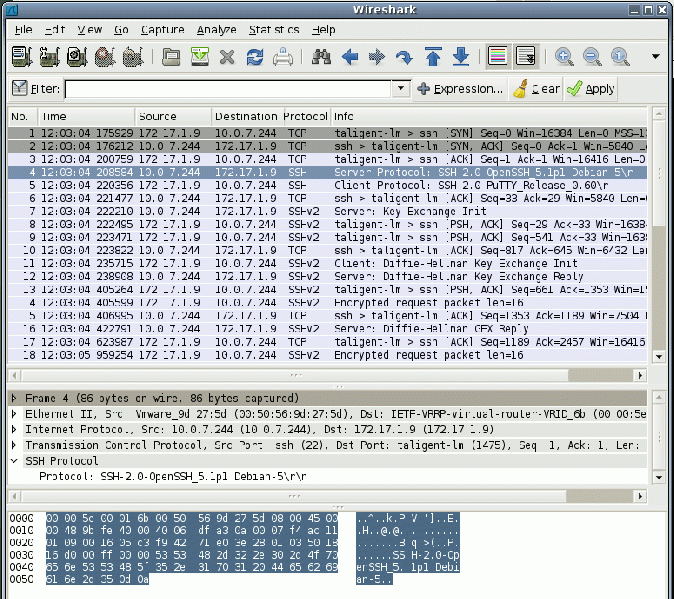Click inside the display filter field
Screen dimensions: 674x599
tap(228, 89)
